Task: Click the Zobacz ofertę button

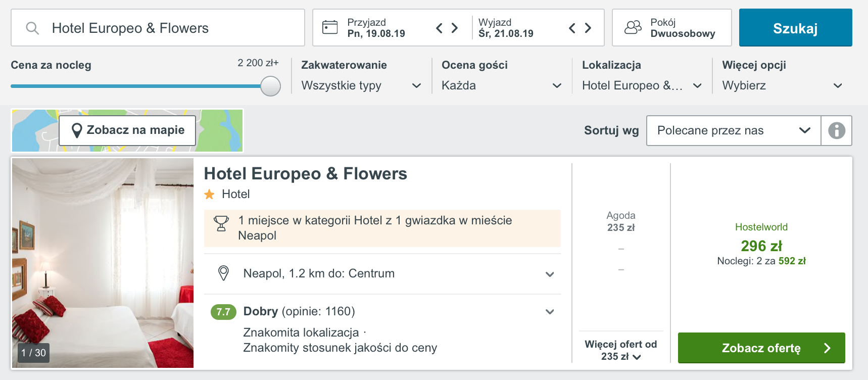Action: click(761, 348)
